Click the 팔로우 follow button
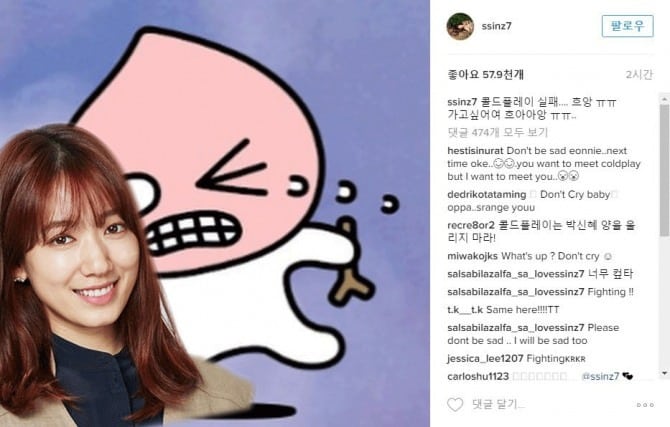 627,26
